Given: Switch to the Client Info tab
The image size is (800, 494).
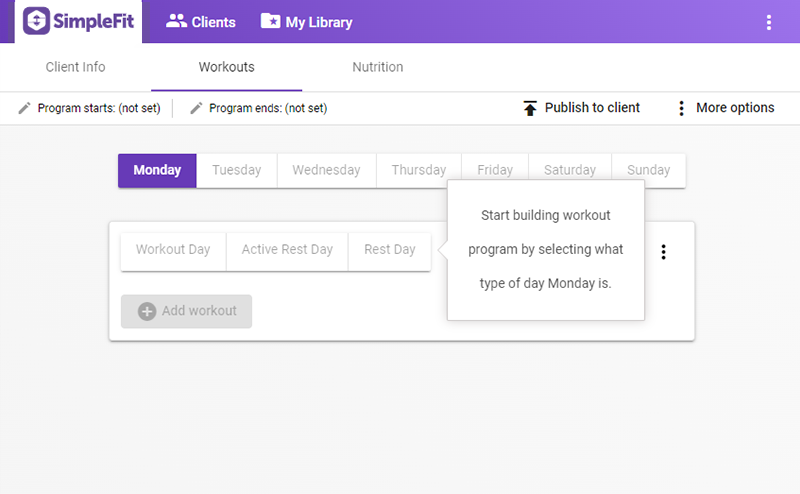Looking at the screenshot, I should pyautogui.click(x=75, y=67).
